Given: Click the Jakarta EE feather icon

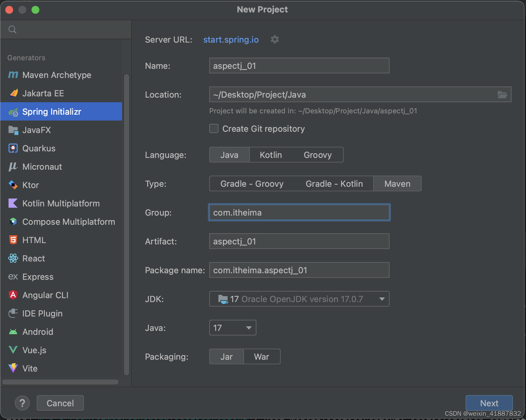Looking at the screenshot, I should coord(13,93).
